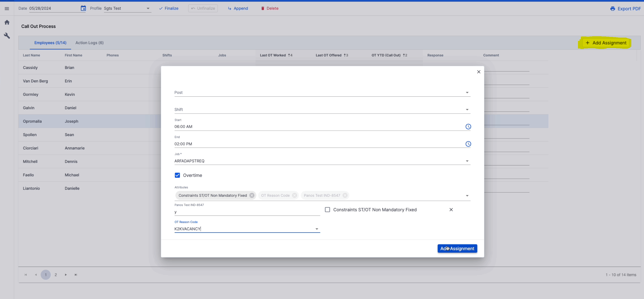Click the Comment column header

[491, 55]
